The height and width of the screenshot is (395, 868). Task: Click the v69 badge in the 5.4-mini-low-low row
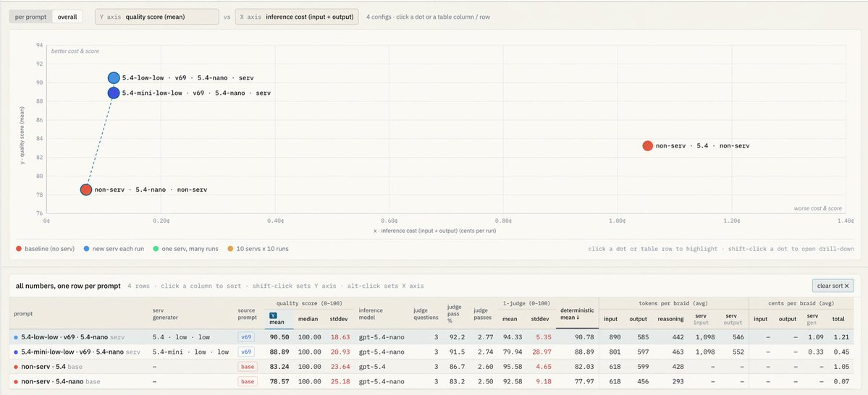pyautogui.click(x=246, y=352)
